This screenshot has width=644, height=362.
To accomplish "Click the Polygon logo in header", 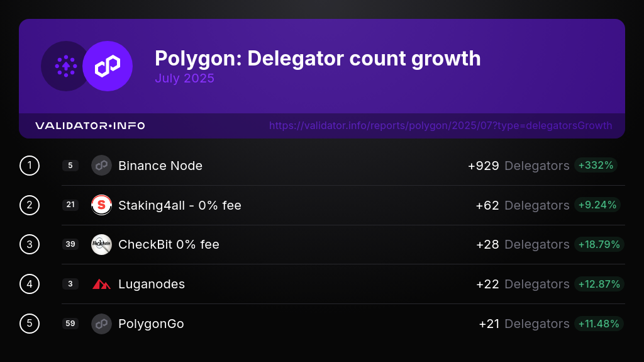I will point(108,66).
